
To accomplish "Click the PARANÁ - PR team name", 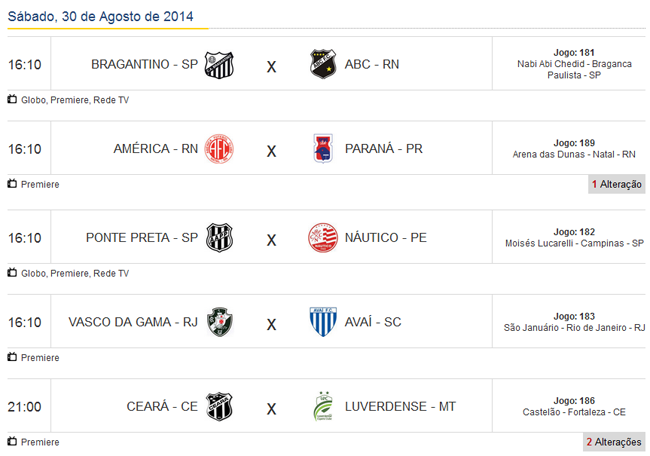I will pos(384,149).
